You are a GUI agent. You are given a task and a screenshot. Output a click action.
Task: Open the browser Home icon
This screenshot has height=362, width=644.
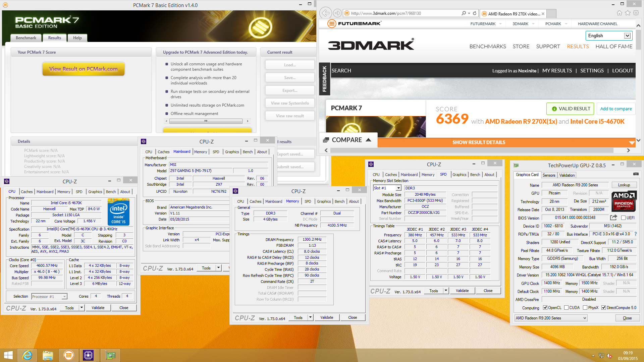pos(619,13)
